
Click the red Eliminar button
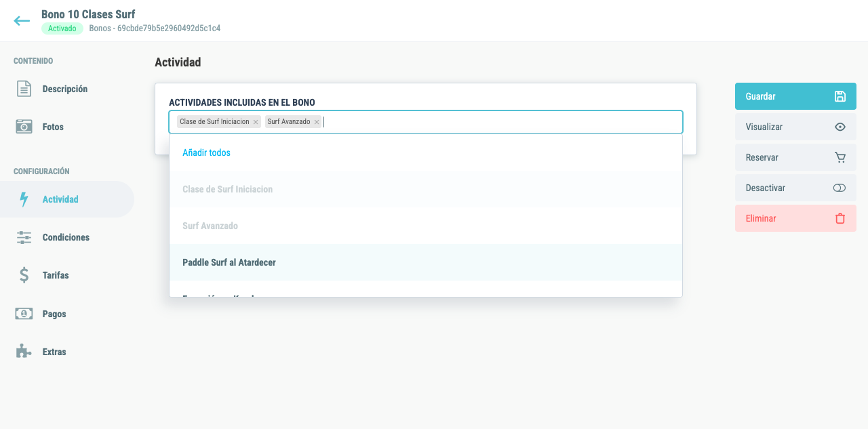tap(795, 218)
